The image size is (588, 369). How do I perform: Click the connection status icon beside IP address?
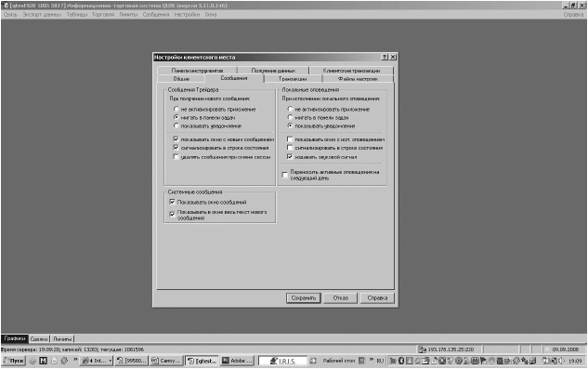coord(423,349)
